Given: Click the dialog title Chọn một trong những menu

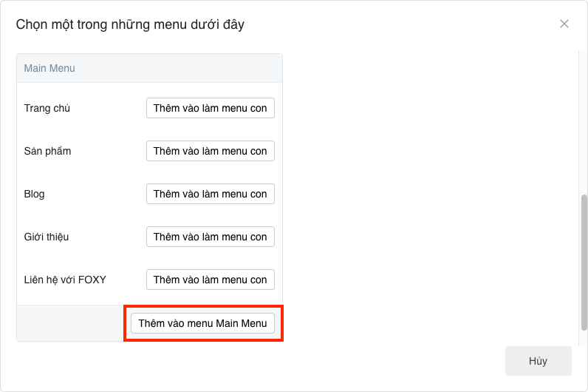Looking at the screenshot, I should pyautogui.click(x=130, y=24).
